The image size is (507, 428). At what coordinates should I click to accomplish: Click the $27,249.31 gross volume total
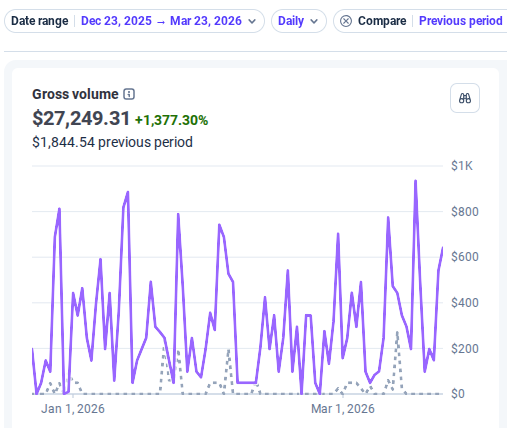tap(81, 118)
